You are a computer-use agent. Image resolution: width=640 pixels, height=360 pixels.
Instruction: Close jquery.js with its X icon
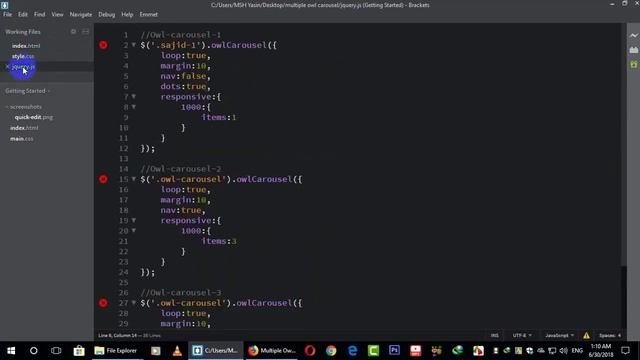[7, 67]
